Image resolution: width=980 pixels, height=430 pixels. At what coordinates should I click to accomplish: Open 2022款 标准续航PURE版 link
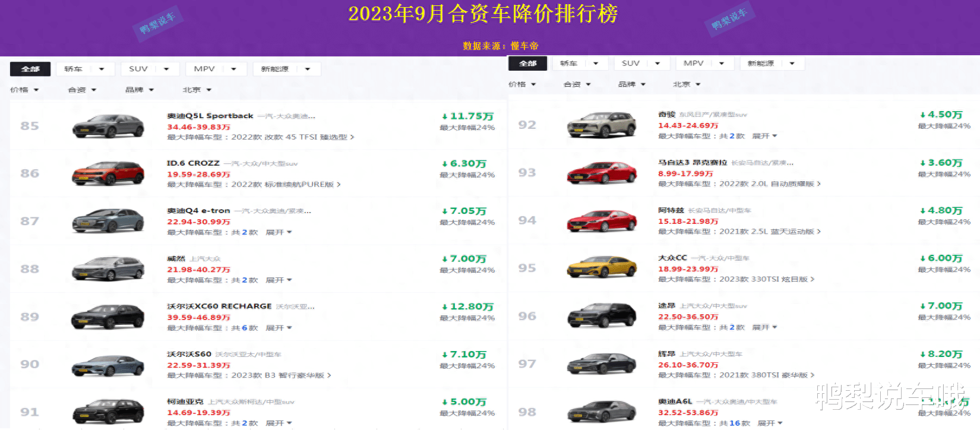[286, 185]
